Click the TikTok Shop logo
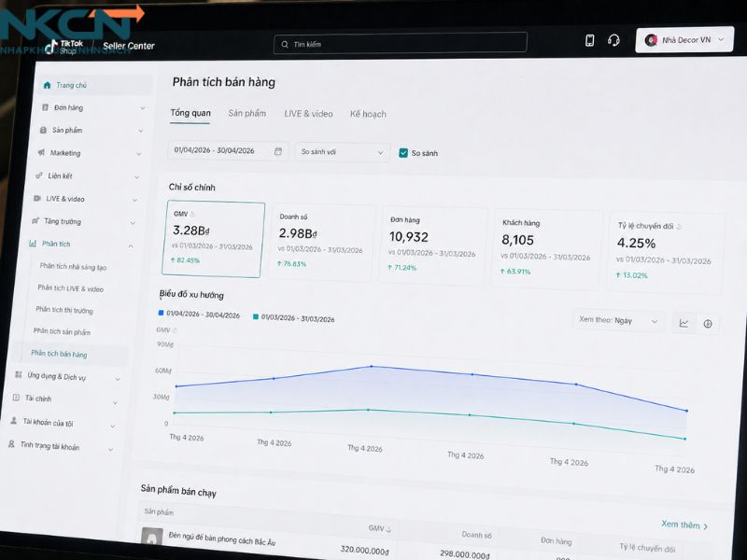Screen dimensions: 747x560 click(63, 47)
